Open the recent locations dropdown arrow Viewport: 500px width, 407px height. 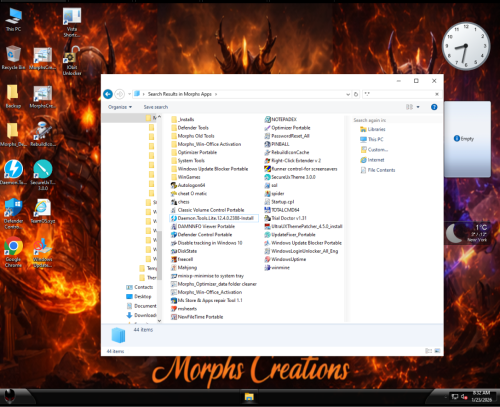point(129,94)
